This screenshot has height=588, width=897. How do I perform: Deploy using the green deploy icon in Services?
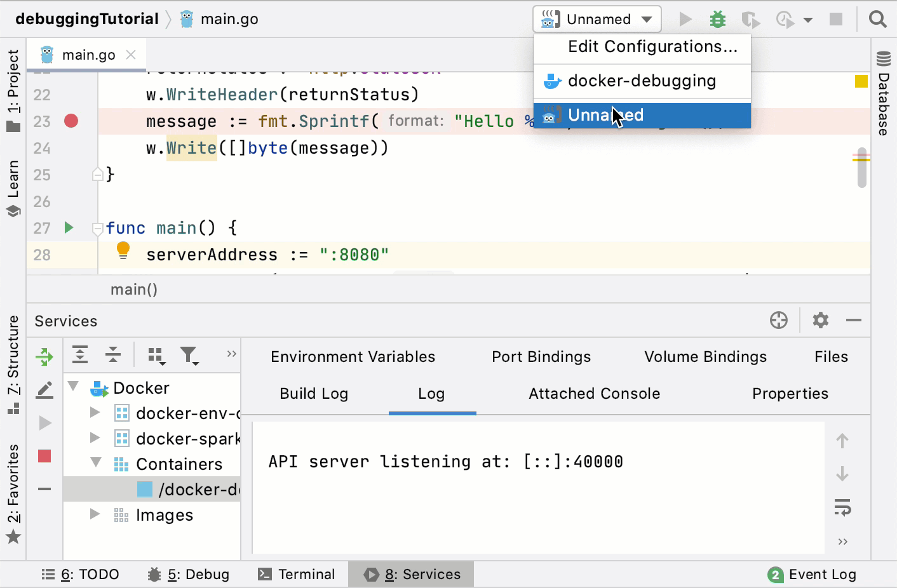44,357
